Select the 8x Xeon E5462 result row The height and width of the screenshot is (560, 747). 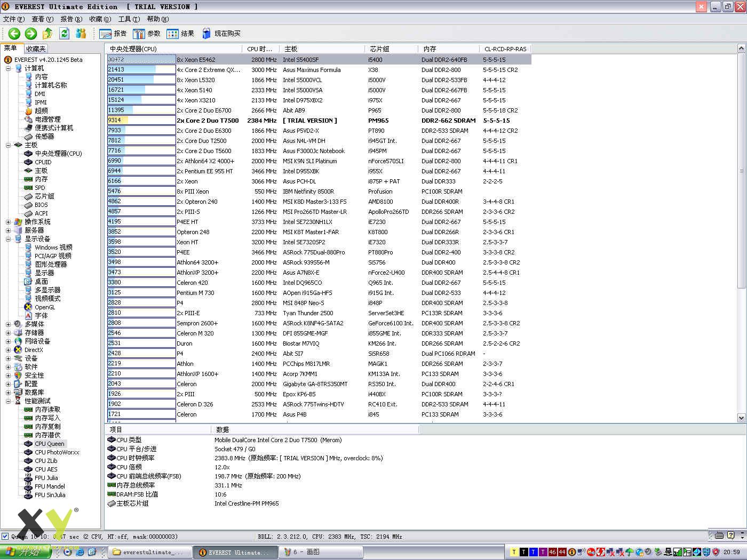pyautogui.click(x=319, y=60)
